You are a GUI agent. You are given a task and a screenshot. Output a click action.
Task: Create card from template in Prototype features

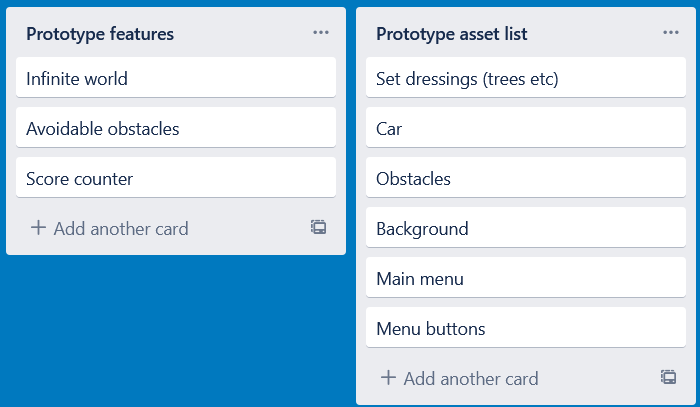pyautogui.click(x=318, y=227)
